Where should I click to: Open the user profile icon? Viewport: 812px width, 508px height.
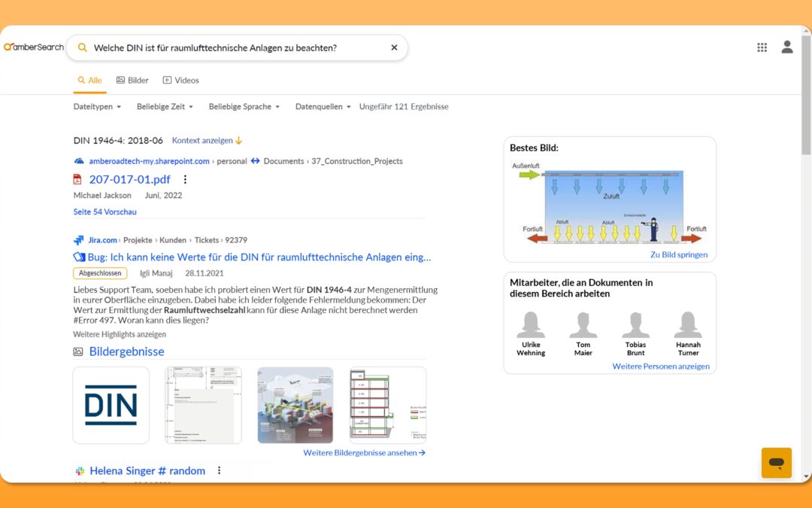pos(787,47)
